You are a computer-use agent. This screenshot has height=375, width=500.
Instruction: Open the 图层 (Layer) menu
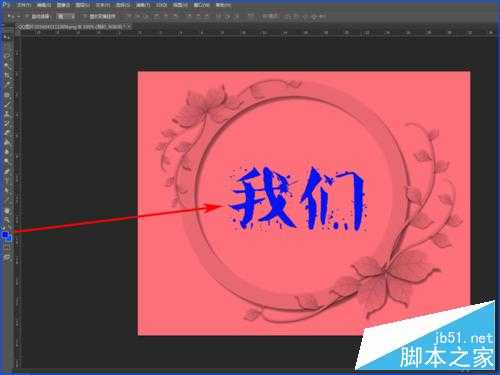coord(83,5)
